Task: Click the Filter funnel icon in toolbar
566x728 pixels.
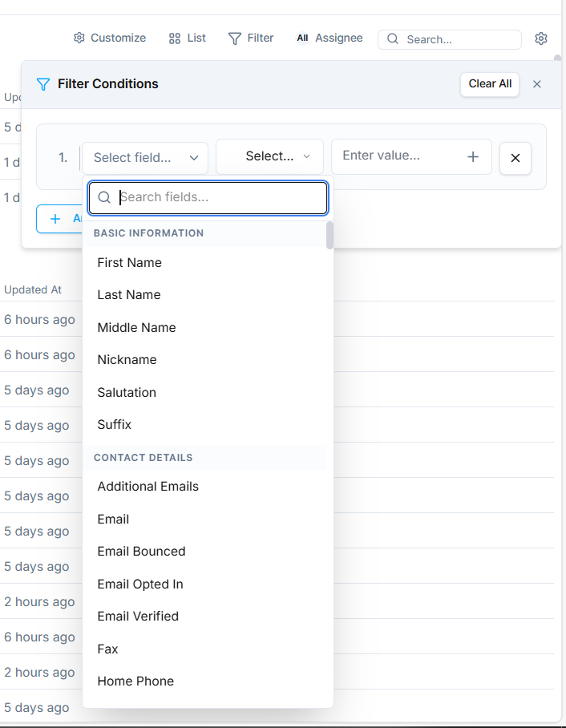Action: point(235,38)
